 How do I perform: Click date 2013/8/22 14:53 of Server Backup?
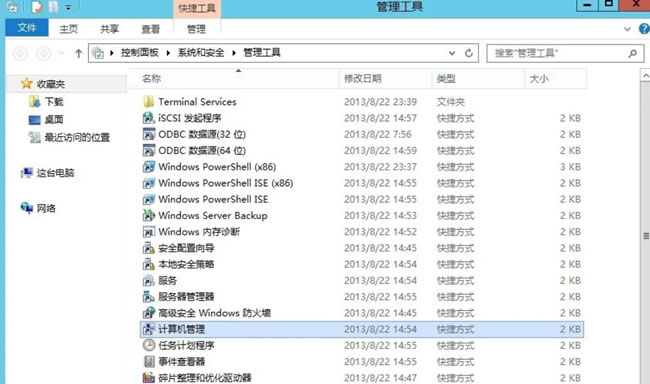[381, 216]
